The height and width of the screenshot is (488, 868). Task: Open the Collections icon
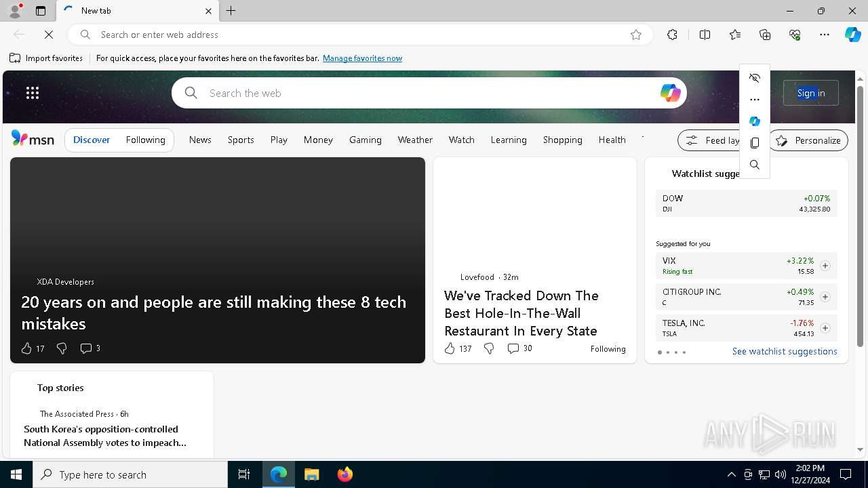tap(765, 35)
